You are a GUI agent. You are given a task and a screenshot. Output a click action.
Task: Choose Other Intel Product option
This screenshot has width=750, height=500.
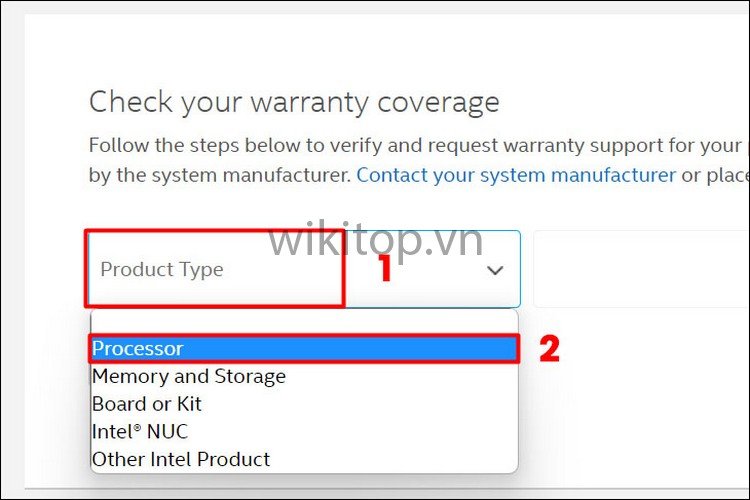tap(181, 460)
